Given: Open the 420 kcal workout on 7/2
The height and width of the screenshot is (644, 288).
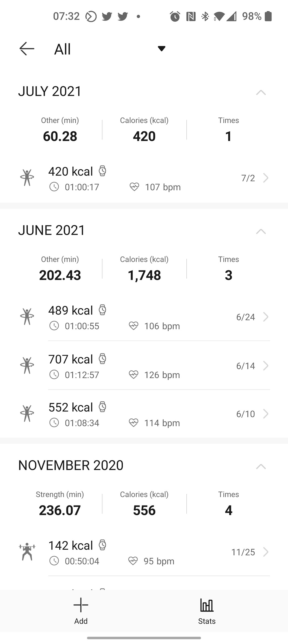Looking at the screenshot, I should pos(143,179).
